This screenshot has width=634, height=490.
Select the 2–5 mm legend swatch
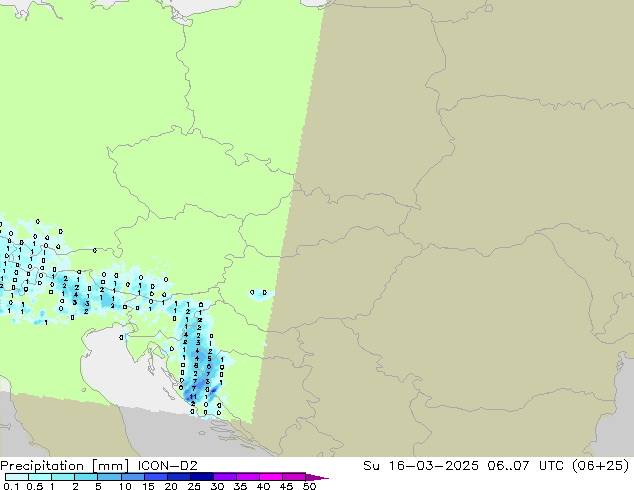tap(86, 477)
